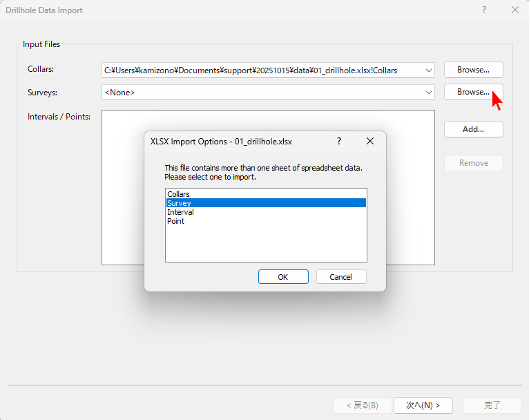
Task: Expand the Surveys file dropdown arrow
Action: pyautogui.click(x=429, y=92)
